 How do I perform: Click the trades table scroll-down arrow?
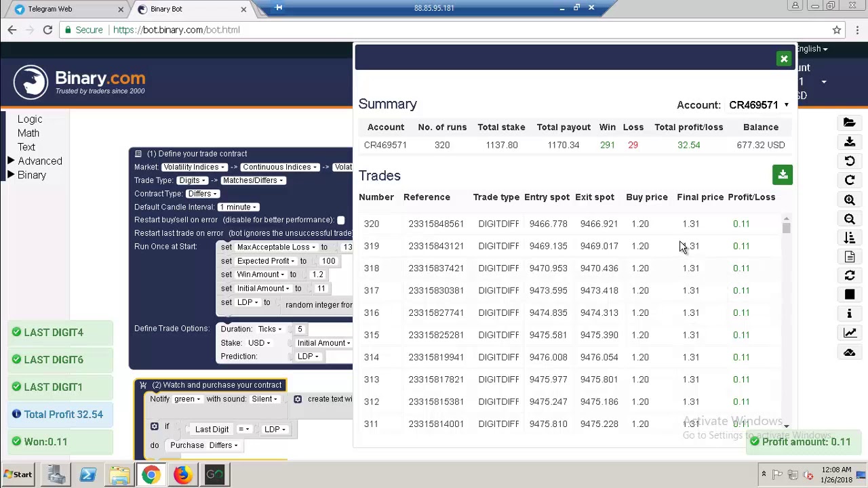tap(786, 426)
